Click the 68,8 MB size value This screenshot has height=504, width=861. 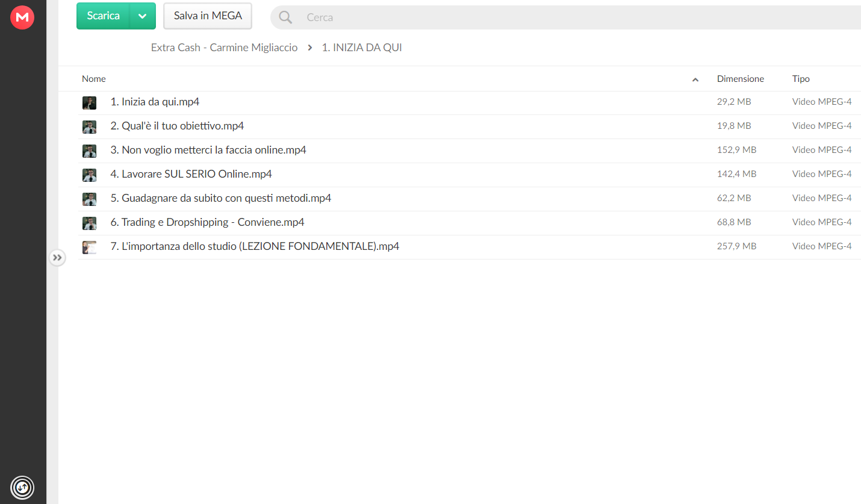coord(734,222)
